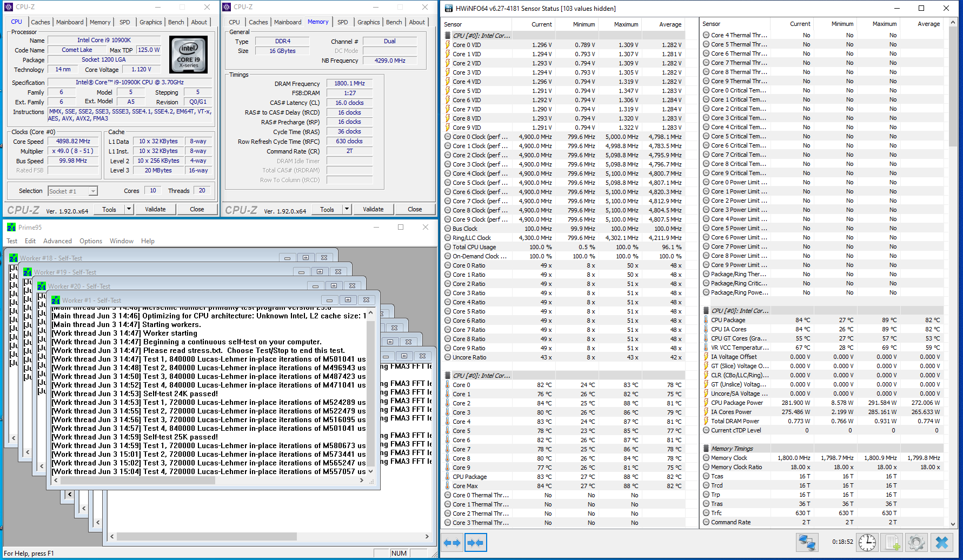Click the expand columns arrows in HWiNFO
The height and width of the screenshot is (560, 963).
pos(452,543)
